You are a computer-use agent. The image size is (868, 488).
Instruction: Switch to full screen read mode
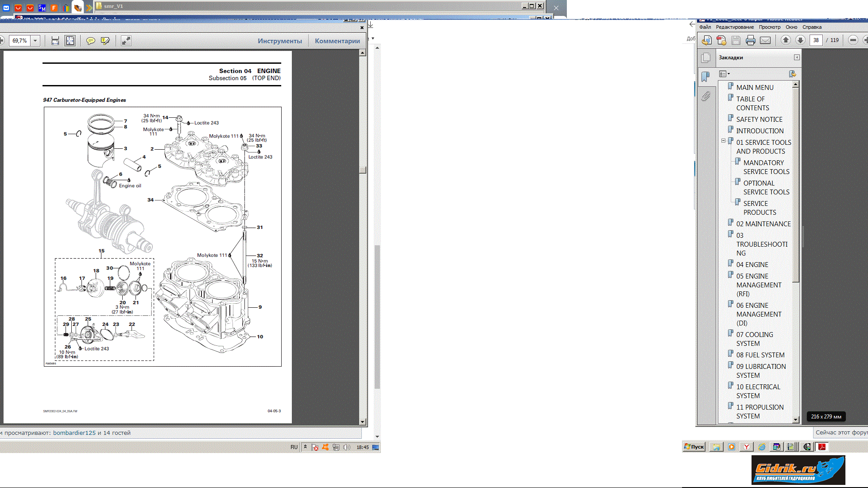[126, 41]
